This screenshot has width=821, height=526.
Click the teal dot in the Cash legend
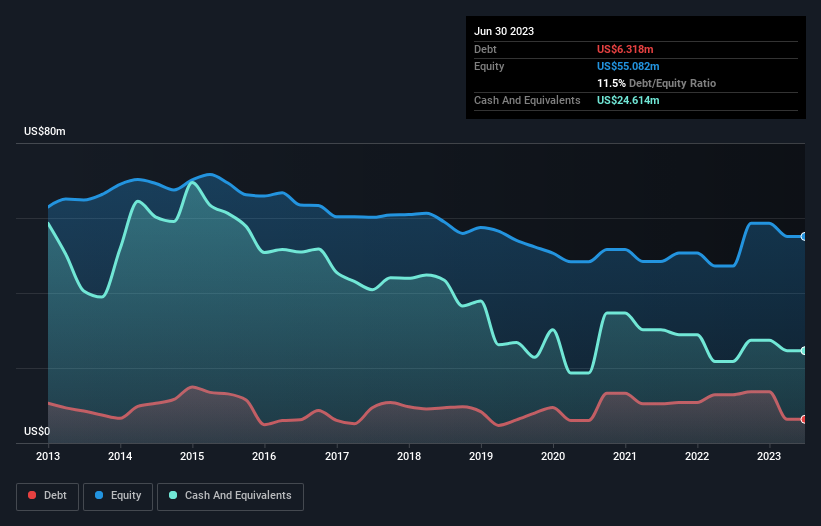[174, 496]
